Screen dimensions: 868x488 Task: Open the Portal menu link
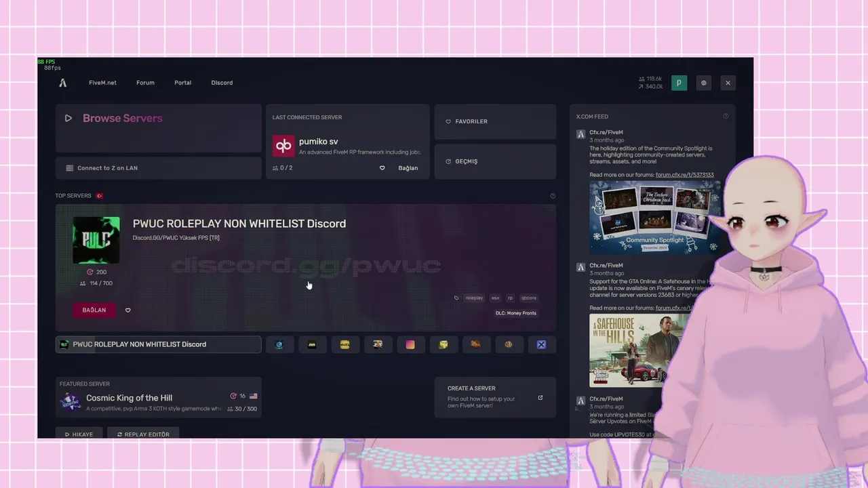182,83
